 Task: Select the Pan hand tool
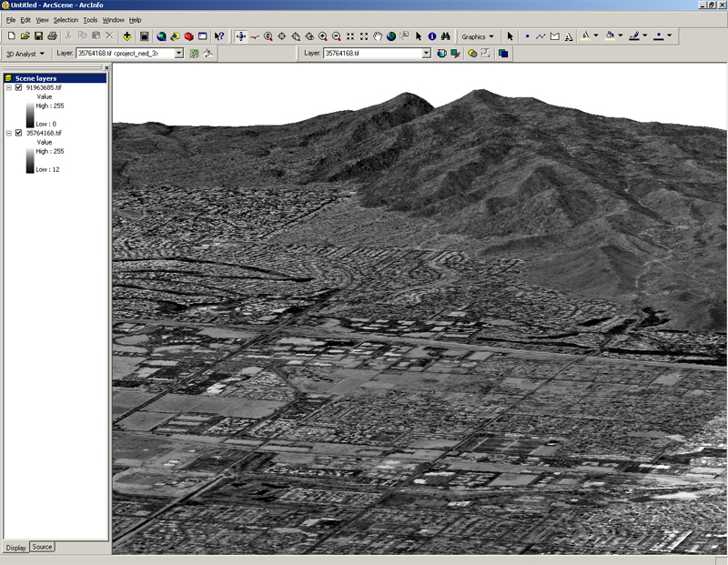pos(377,36)
